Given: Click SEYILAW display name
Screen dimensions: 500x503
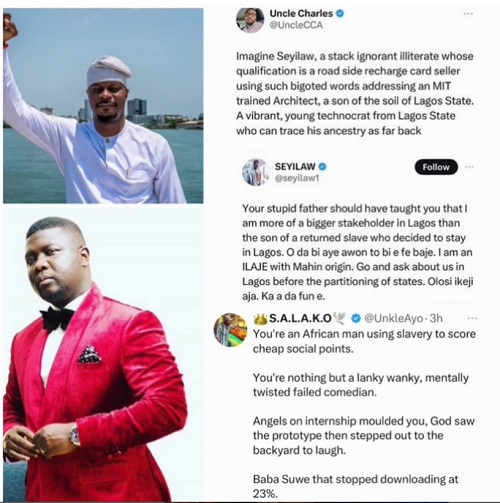Looking at the screenshot, I should coord(295,166).
